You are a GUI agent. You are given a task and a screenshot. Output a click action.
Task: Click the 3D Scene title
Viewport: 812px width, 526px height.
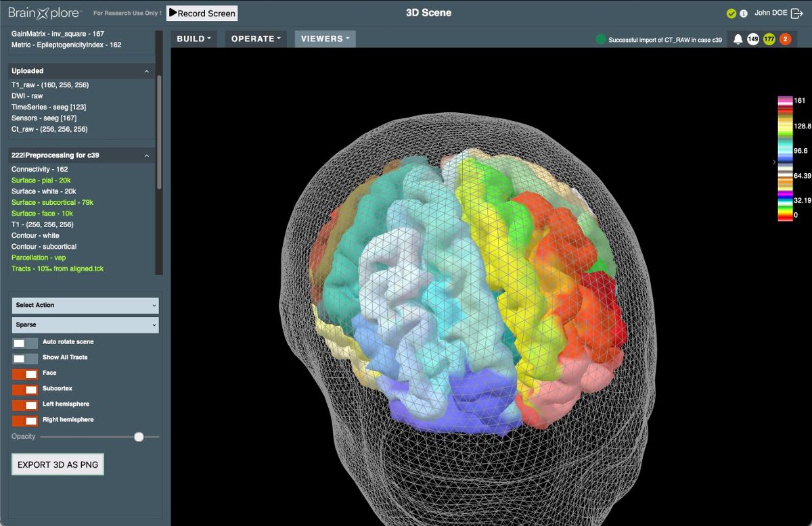[x=428, y=13]
